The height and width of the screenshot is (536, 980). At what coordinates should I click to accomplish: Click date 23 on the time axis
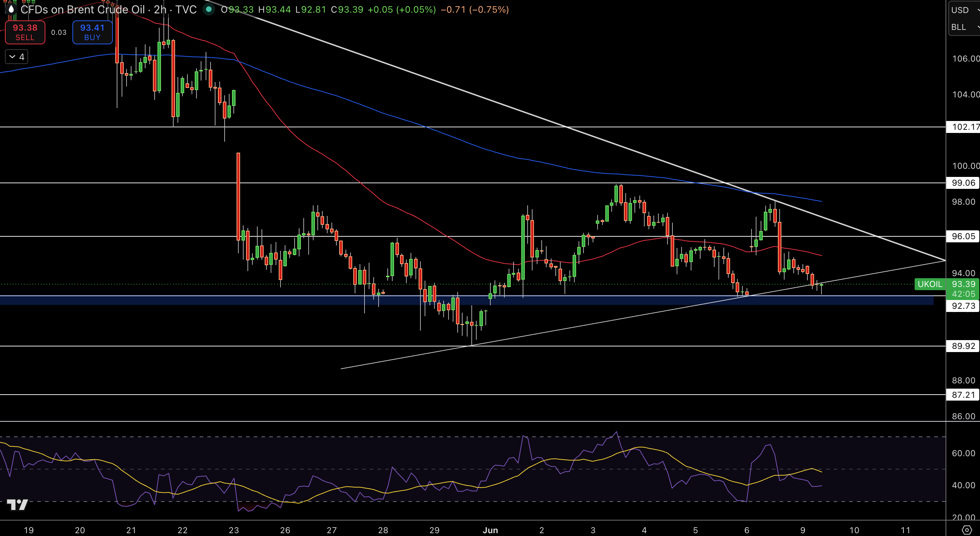(x=234, y=530)
